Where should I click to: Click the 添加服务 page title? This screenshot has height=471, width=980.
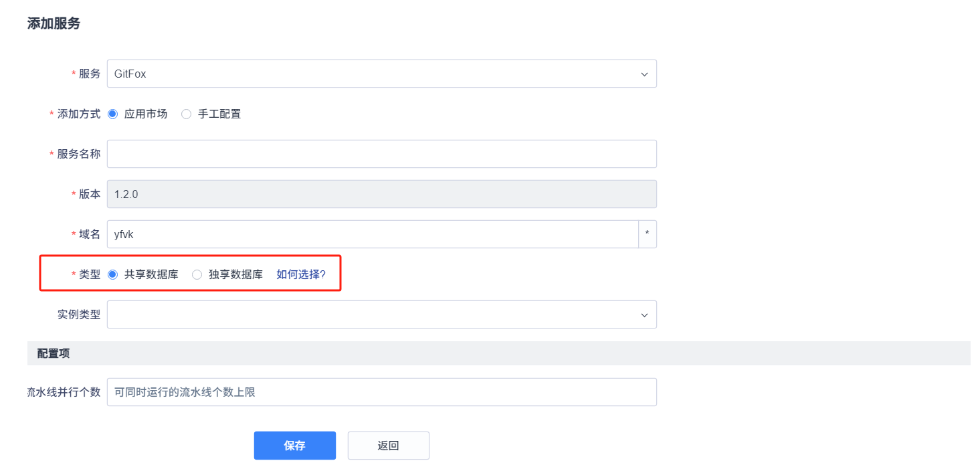[x=54, y=23]
